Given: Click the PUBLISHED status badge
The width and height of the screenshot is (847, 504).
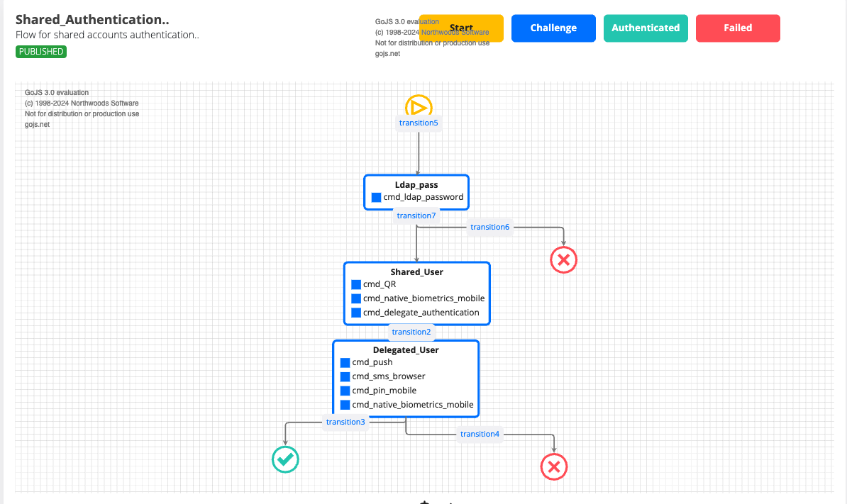Looking at the screenshot, I should [x=41, y=52].
